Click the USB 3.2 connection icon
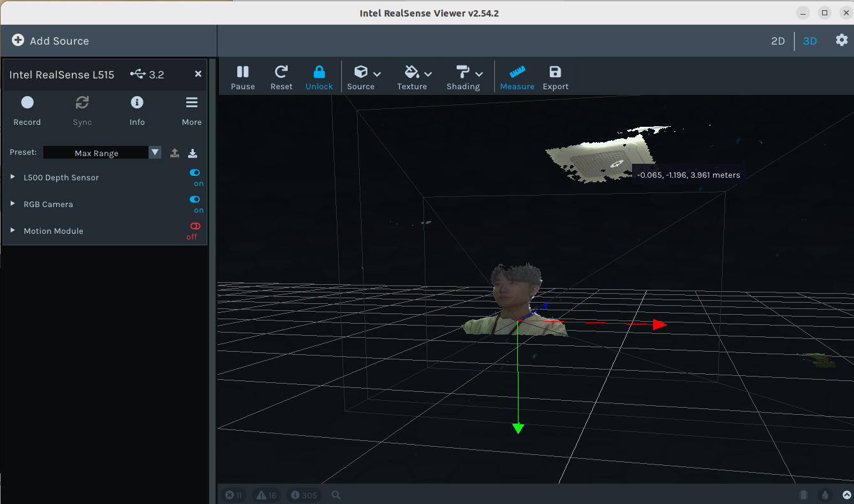Viewport: 854px width, 504px height. coord(137,74)
